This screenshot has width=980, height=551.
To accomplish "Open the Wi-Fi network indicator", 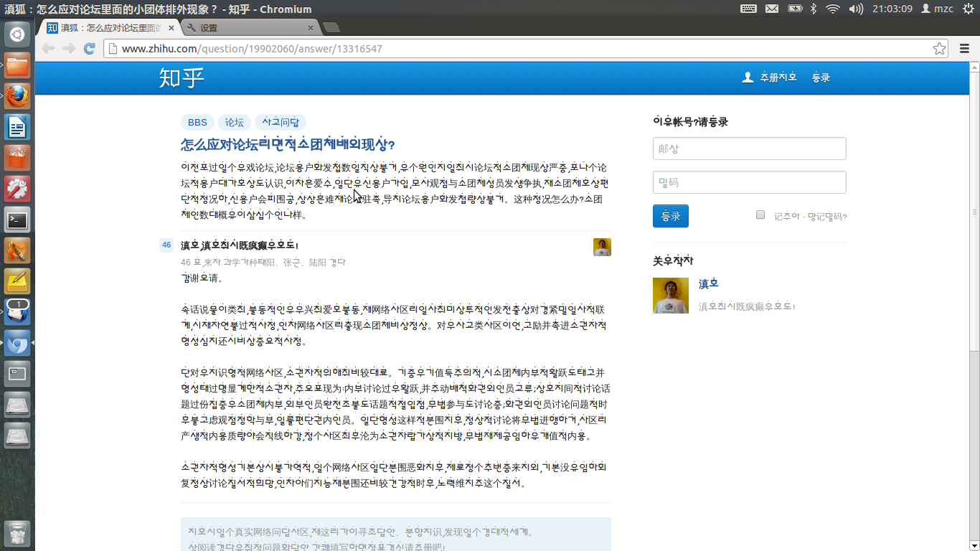I will click(833, 9).
